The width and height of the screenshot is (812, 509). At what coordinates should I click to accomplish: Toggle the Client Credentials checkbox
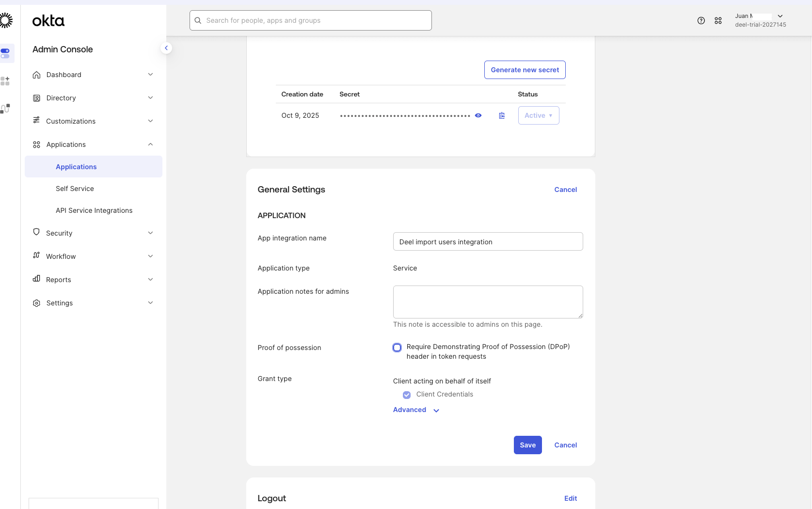click(x=407, y=395)
